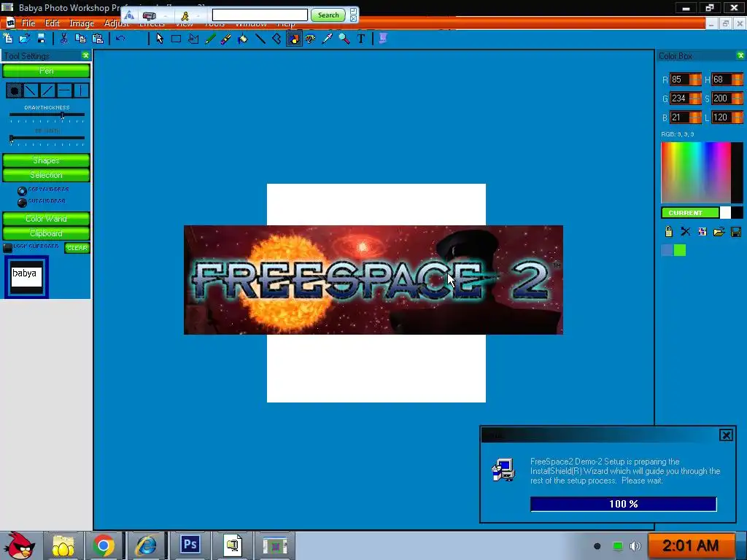
Task: Tick the Lock Clipboard checkbox
Action: [7, 248]
